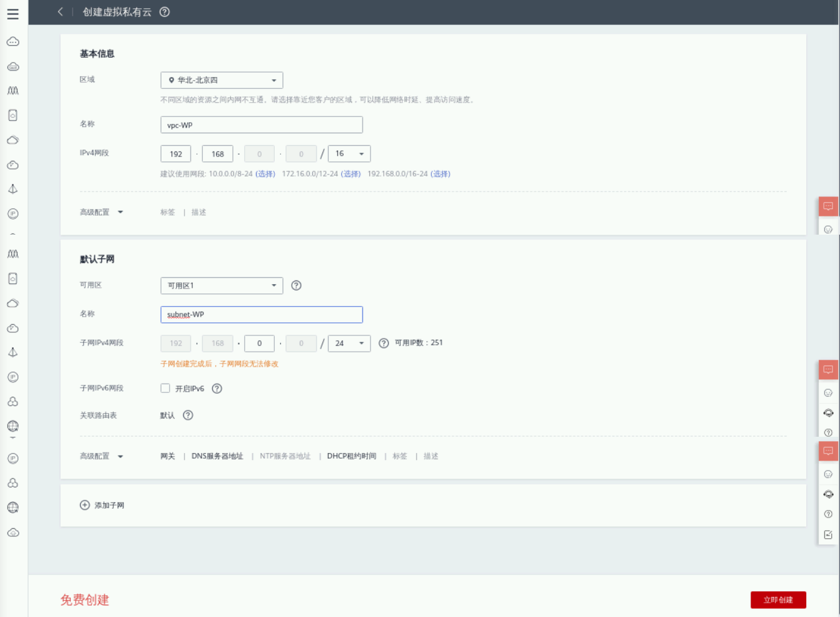Click the IPv4 first octet field 192
The image size is (840, 617).
click(176, 153)
